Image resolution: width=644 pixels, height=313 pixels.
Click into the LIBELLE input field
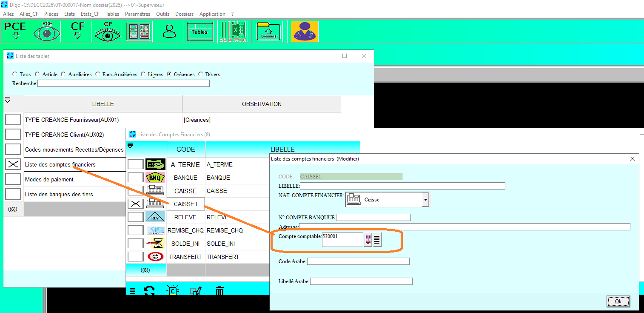coord(402,186)
